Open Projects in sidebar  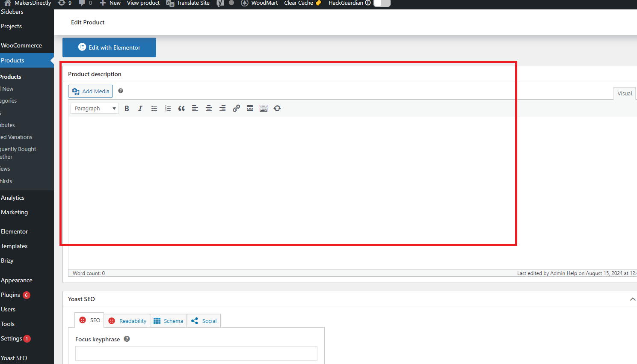click(12, 26)
